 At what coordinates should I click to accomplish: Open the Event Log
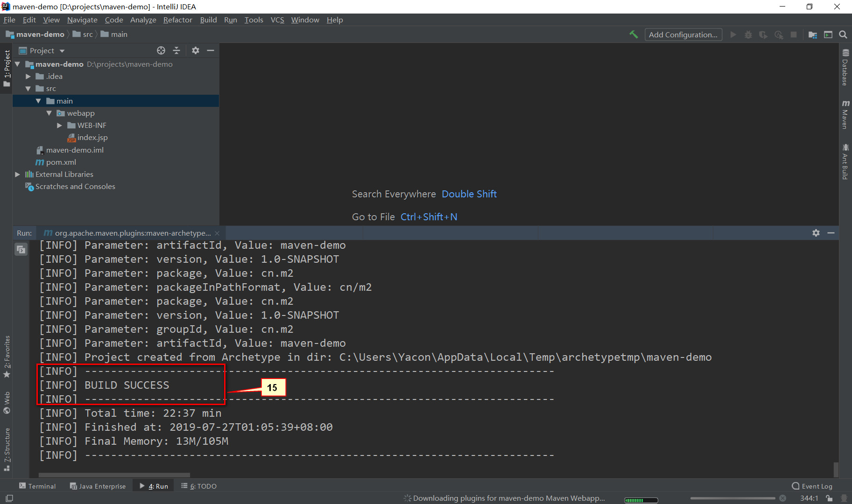(x=812, y=486)
